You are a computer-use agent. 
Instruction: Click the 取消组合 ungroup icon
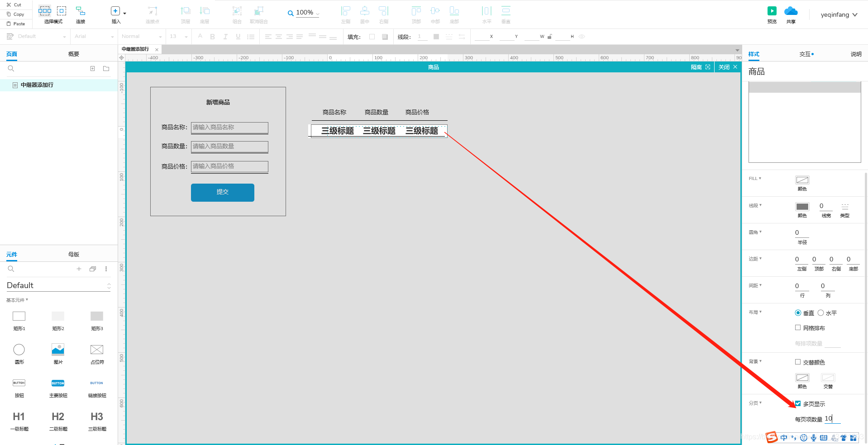click(259, 11)
